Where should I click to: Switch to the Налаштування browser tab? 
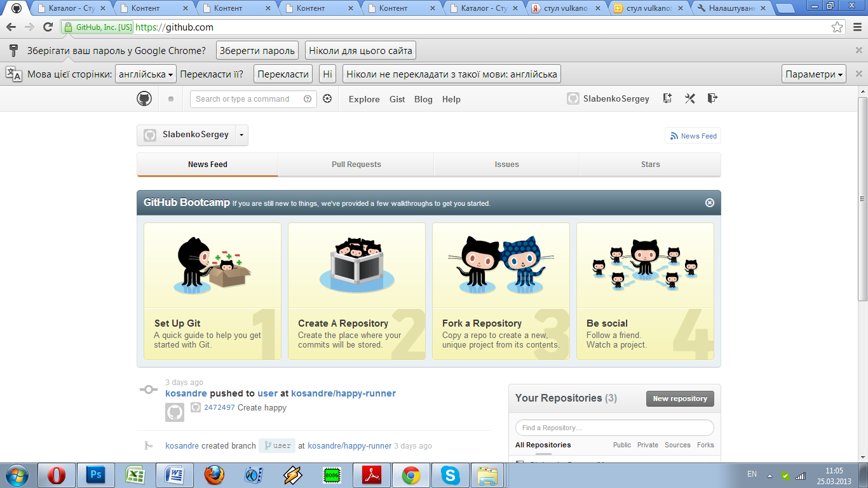pyautogui.click(x=731, y=8)
